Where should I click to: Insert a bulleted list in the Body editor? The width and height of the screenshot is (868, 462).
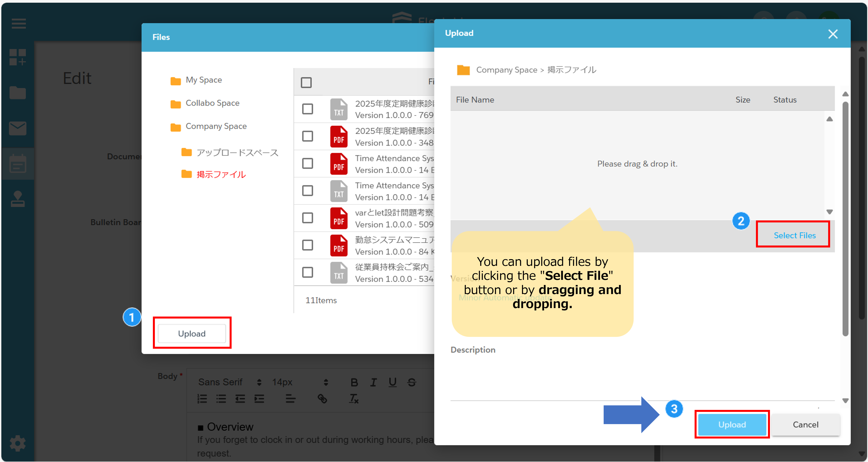coord(221,399)
